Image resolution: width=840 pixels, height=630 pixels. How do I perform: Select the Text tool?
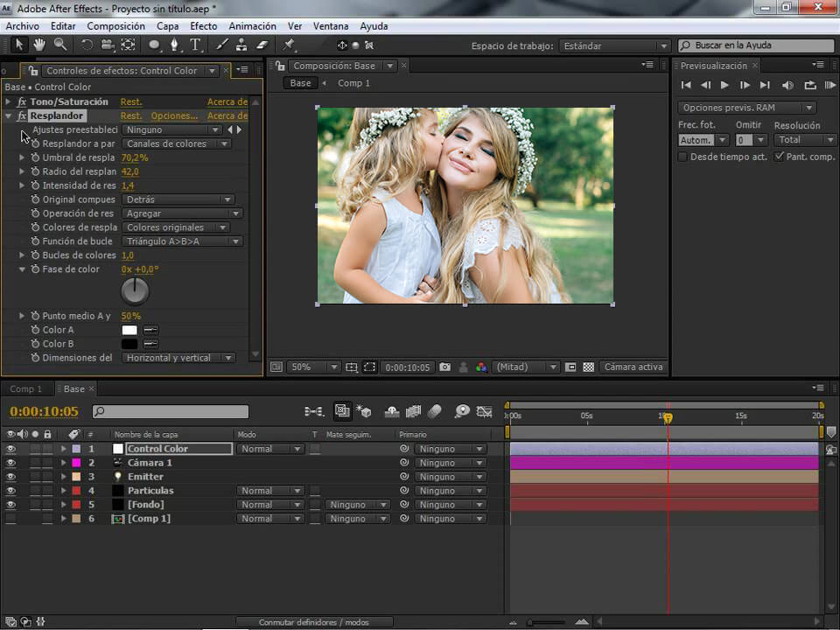[x=195, y=45]
